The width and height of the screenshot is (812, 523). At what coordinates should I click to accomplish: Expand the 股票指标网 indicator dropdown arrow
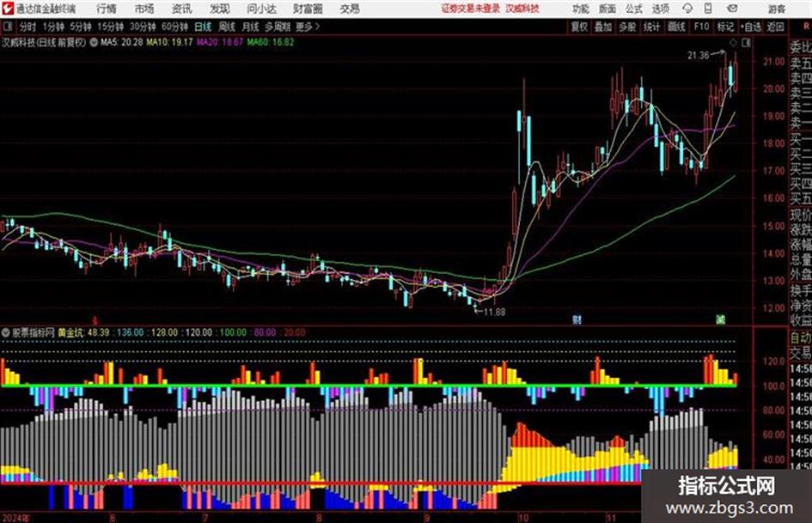6,332
